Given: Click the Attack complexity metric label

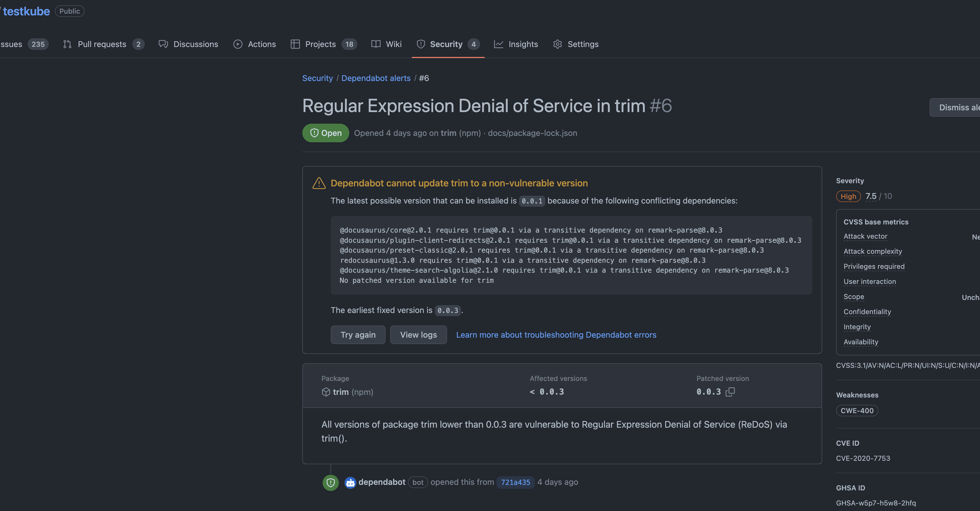Looking at the screenshot, I should [873, 251].
